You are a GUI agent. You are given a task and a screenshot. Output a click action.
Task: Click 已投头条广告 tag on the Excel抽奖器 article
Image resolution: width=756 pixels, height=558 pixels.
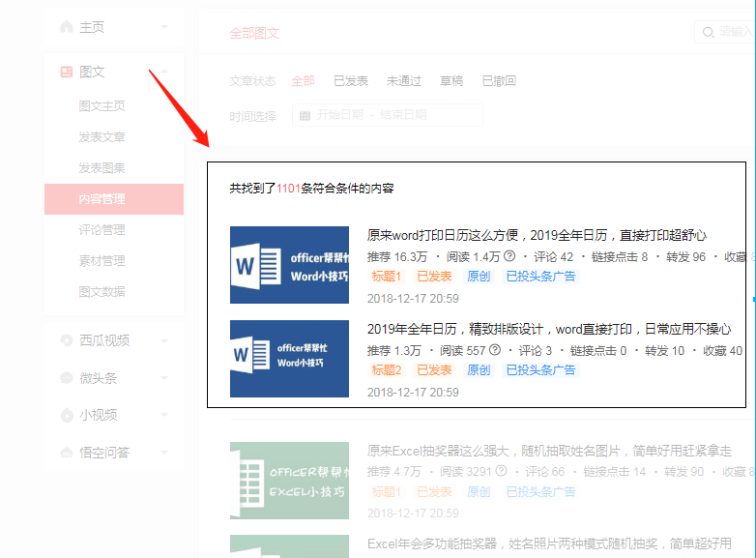[x=541, y=492]
